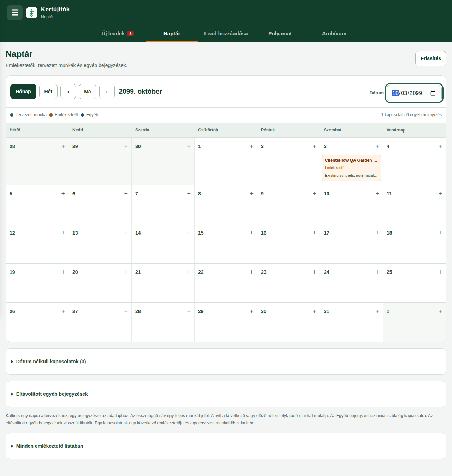The height and width of the screenshot is (476, 452).
Task: Add entry on Monday 28 in first week
Action: [x=63, y=146]
